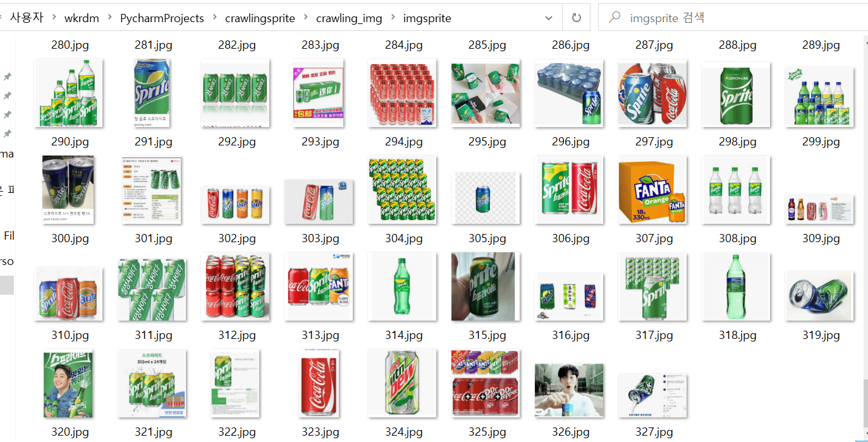Select 319.jpg crushed can drawing thumbnail
This screenshot has height=442, width=868.
click(819, 296)
